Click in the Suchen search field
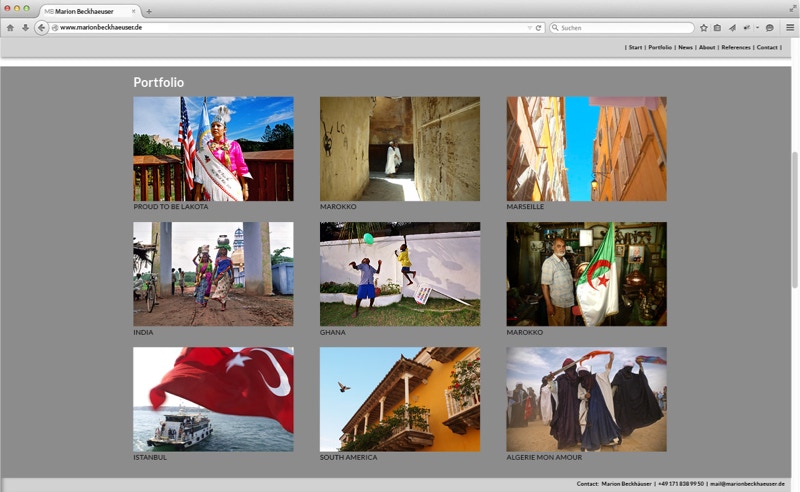The width and height of the screenshot is (800, 492). click(620, 28)
